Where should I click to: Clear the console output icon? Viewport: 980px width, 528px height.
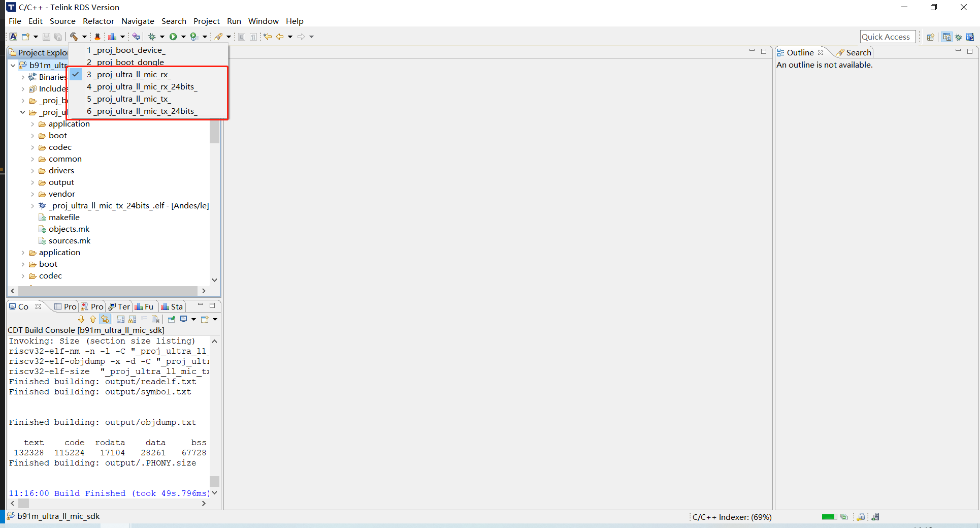[x=155, y=319]
